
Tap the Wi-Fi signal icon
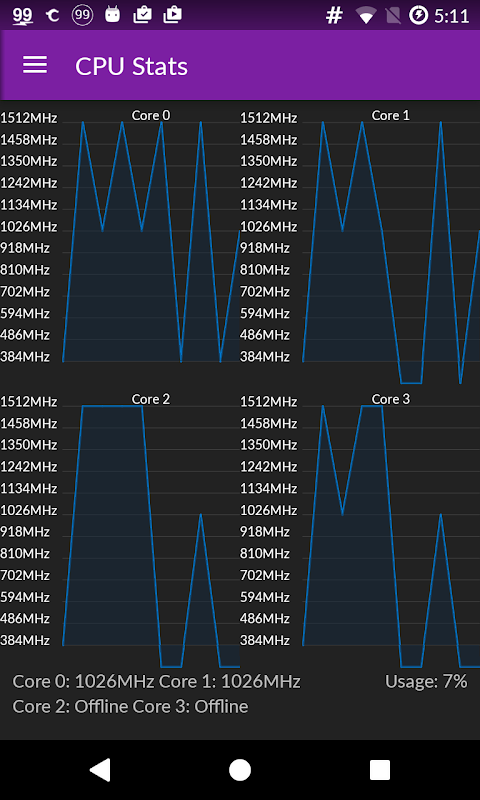click(366, 16)
